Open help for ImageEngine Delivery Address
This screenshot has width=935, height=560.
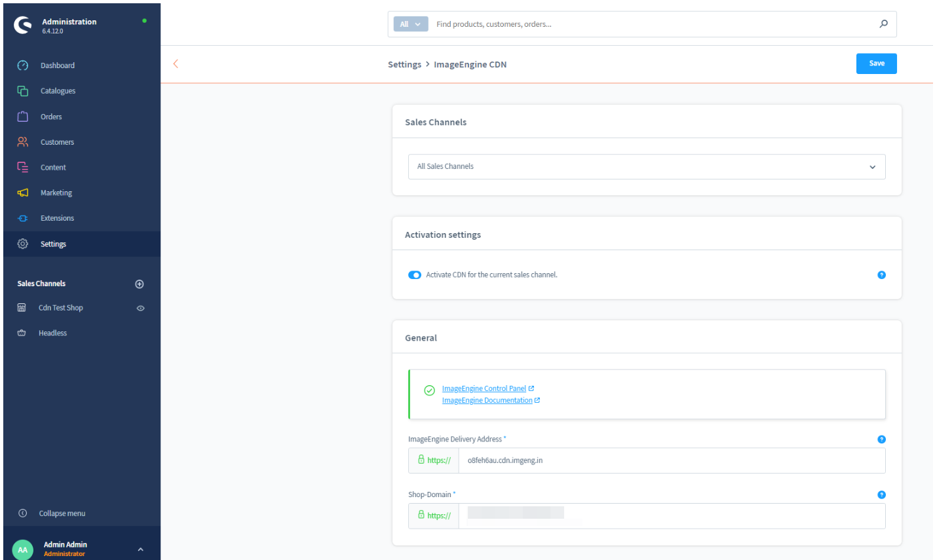tap(881, 439)
